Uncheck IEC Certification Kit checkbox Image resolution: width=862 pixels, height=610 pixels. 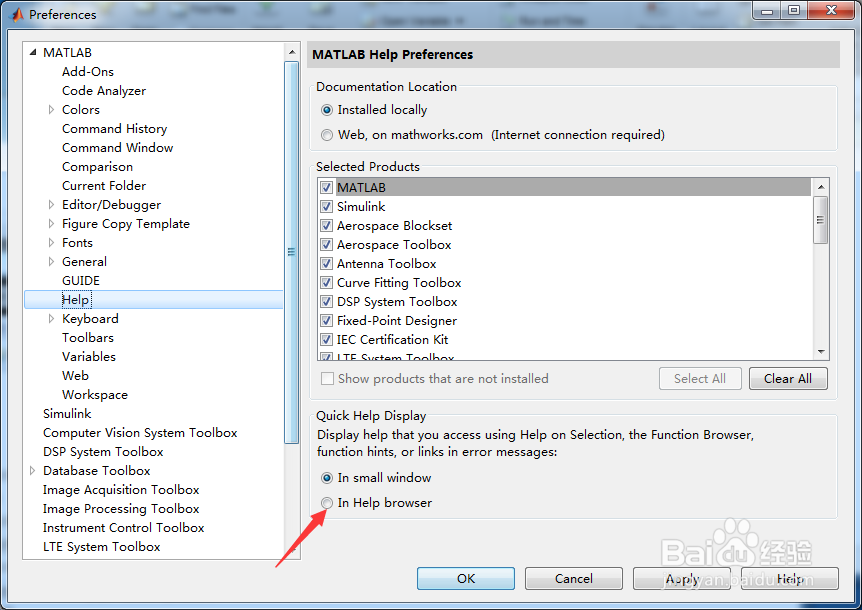coord(327,340)
